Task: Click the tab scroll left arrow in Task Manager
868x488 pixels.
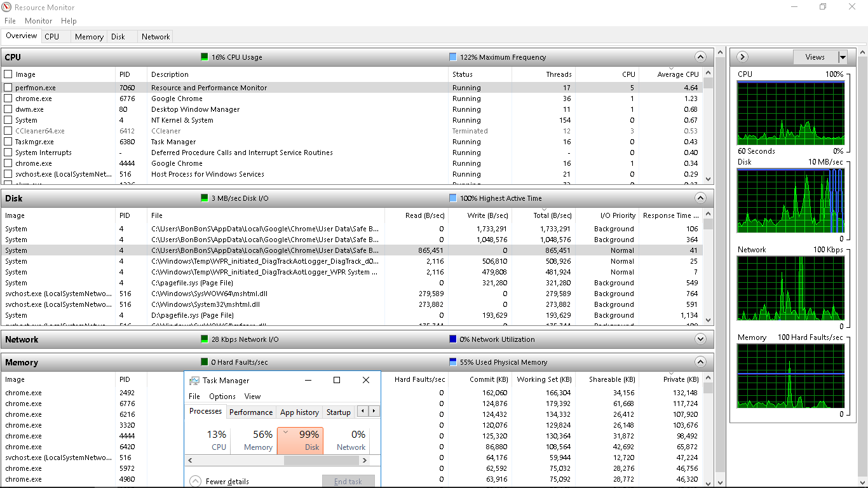Action: coord(362,411)
